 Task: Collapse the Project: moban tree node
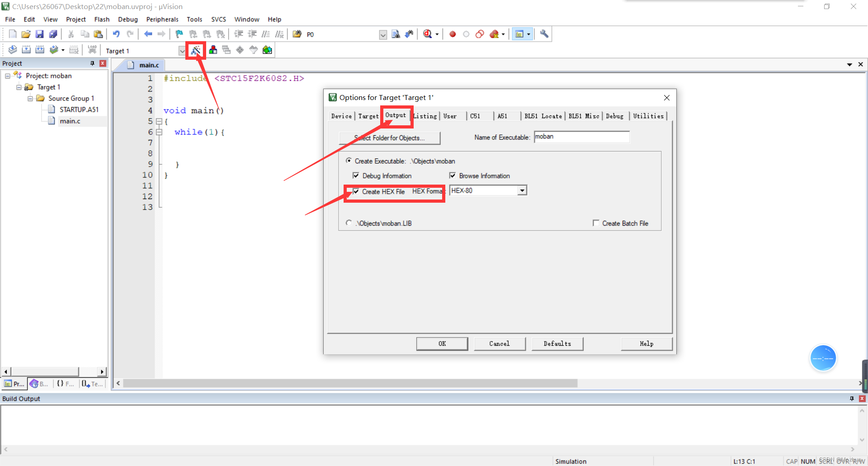tap(8, 76)
